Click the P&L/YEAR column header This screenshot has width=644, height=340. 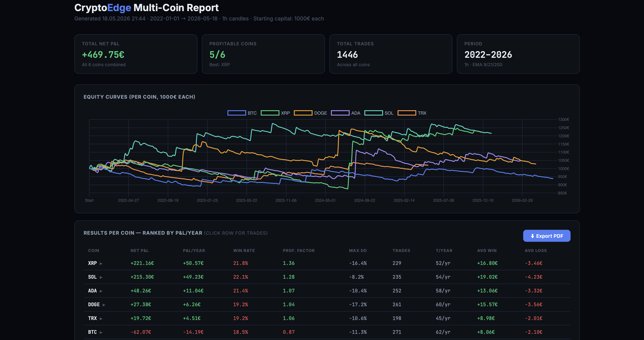click(x=194, y=250)
